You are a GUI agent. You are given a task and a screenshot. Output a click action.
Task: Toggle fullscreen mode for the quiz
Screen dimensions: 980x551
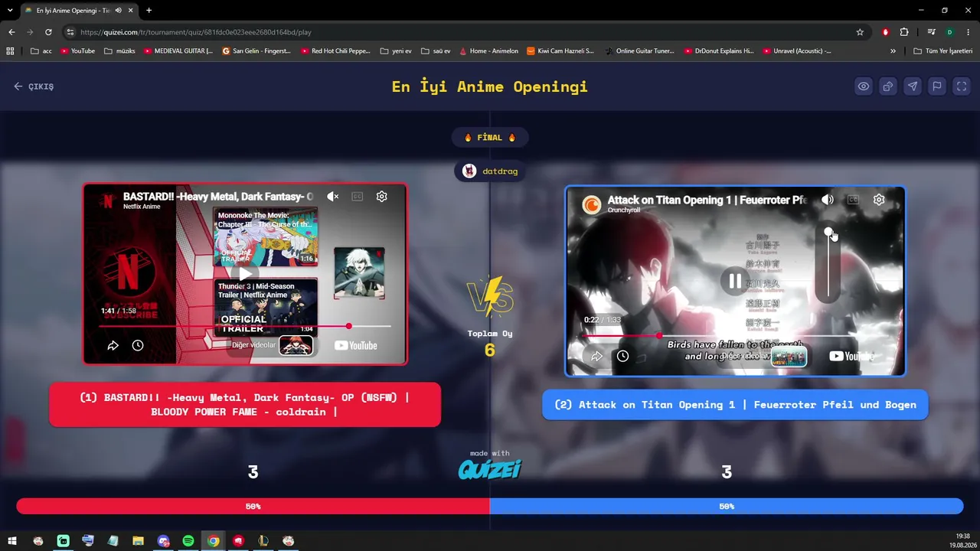point(962,86)
